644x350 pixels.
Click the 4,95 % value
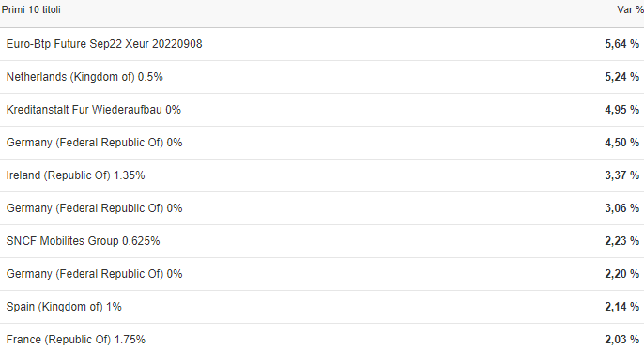621,110
